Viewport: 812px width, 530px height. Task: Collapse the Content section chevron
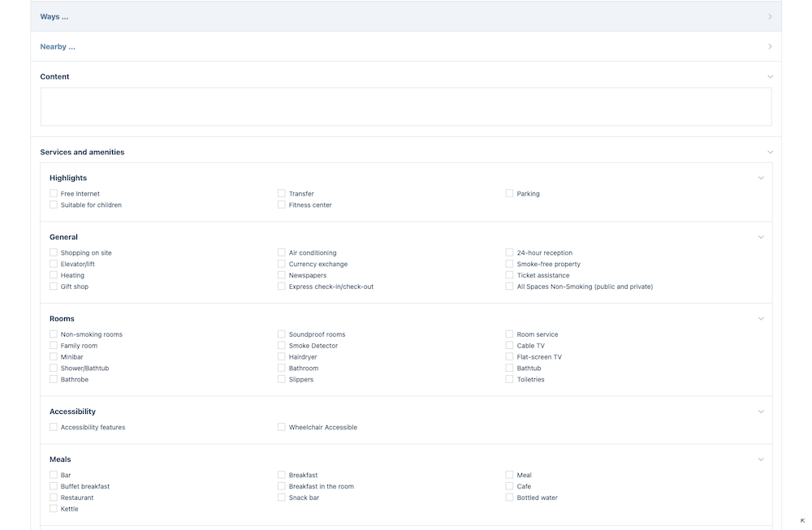(x=770, y=76)
